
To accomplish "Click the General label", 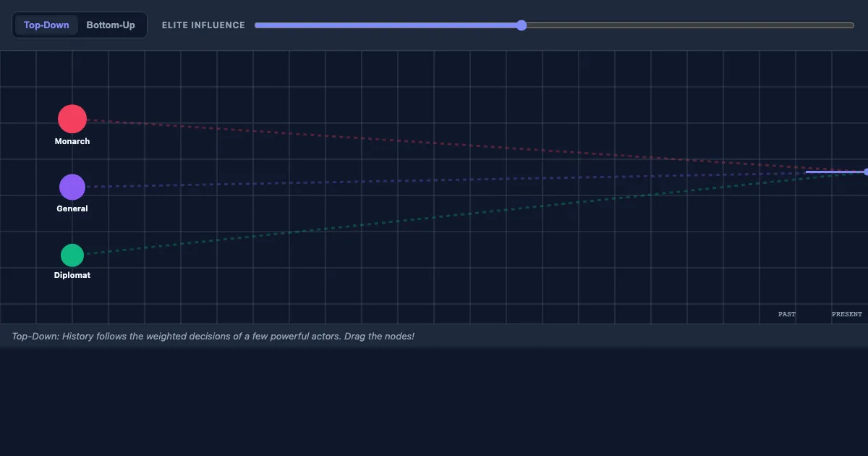I will [72, 208].
